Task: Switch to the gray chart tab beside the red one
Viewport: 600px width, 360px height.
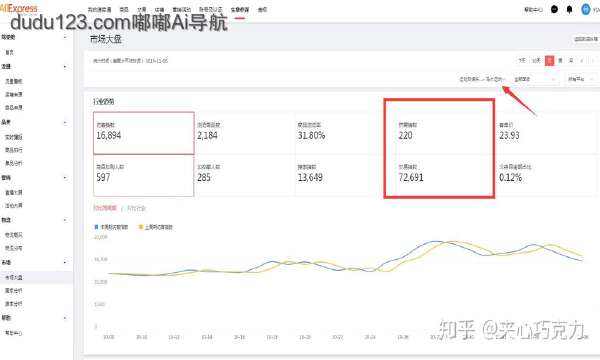Action: (x=136, y=208)
